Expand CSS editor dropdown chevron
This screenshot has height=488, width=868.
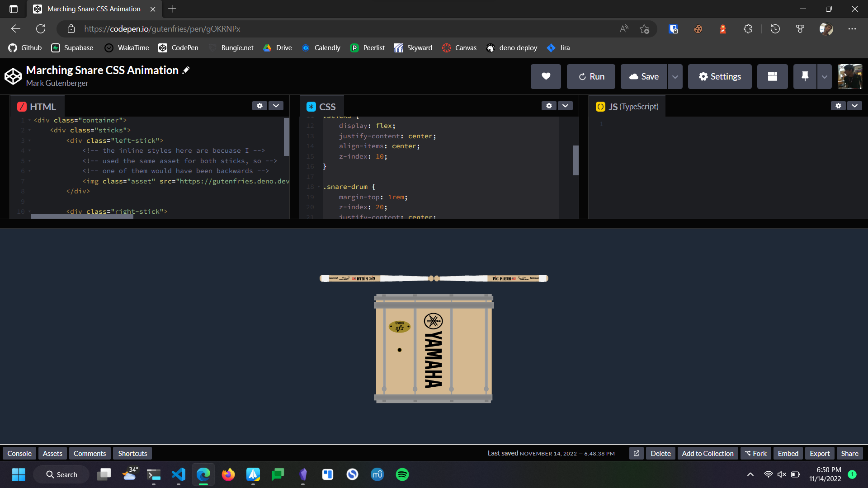point(565,105)
